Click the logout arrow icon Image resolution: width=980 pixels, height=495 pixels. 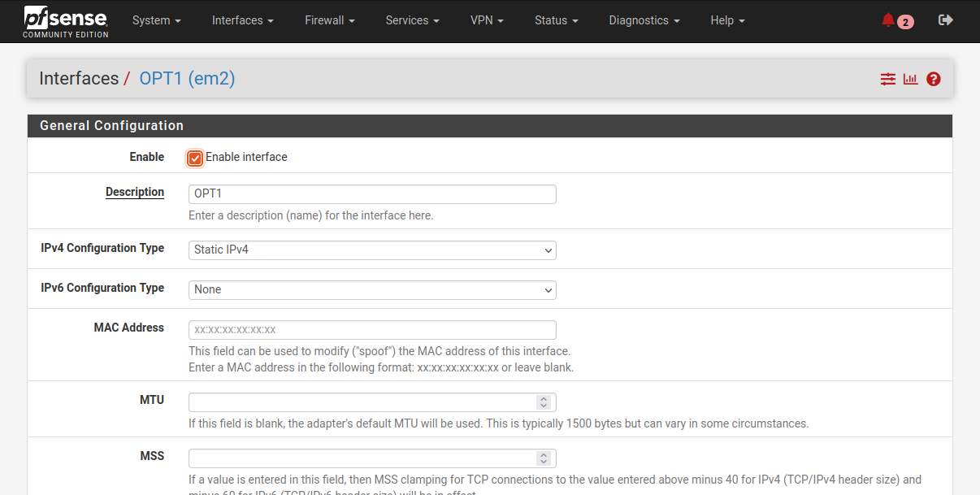945,20
